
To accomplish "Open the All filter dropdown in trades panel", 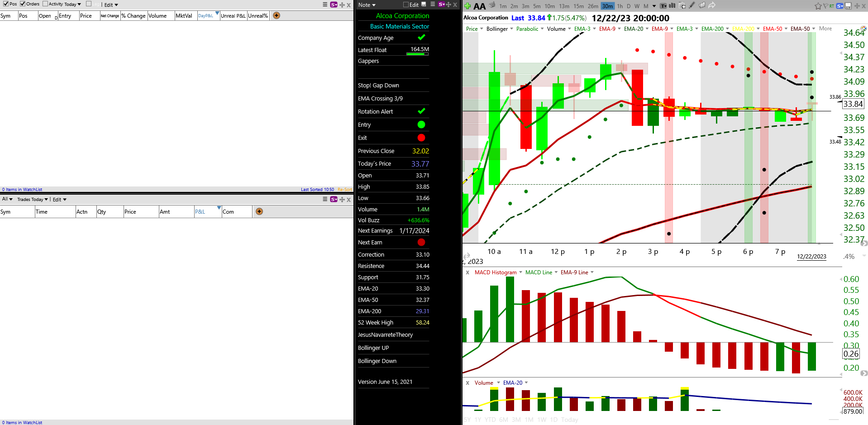I will [x=7, y=199].
